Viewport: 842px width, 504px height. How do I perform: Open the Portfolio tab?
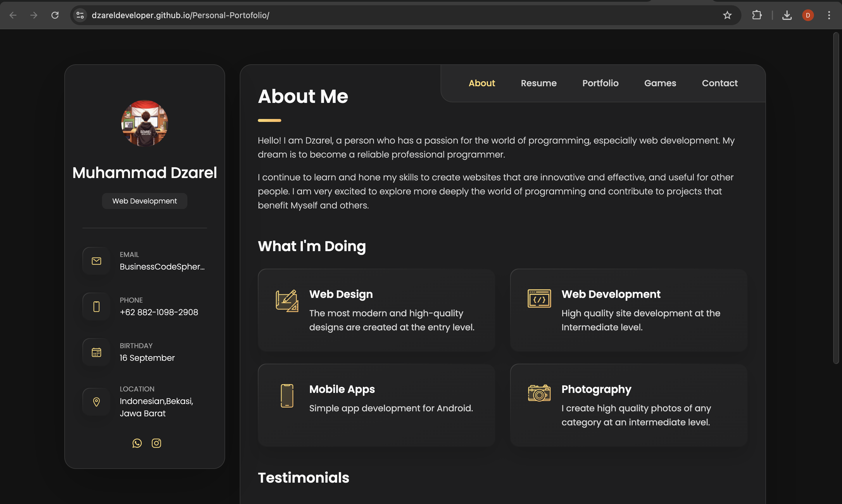[600, 83]
